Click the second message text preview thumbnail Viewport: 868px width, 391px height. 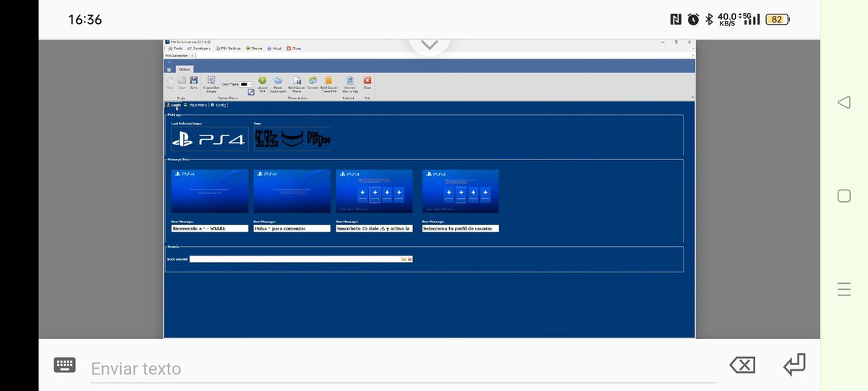pyautogui.click(x=292, y=191)
